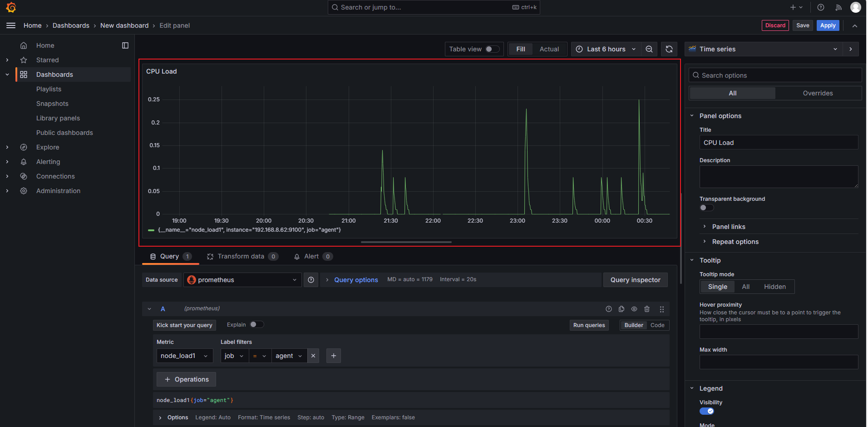Add a new label filter

[x=334, y=356]
